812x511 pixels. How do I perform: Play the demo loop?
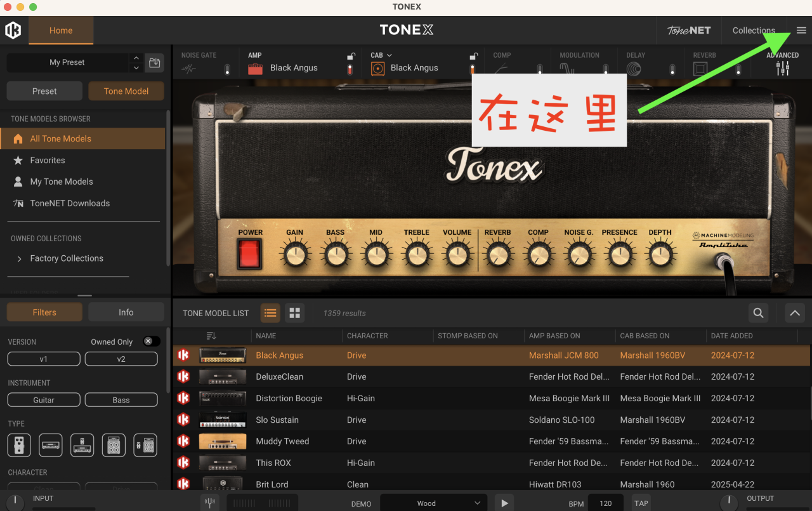click(x=504, y=503)
